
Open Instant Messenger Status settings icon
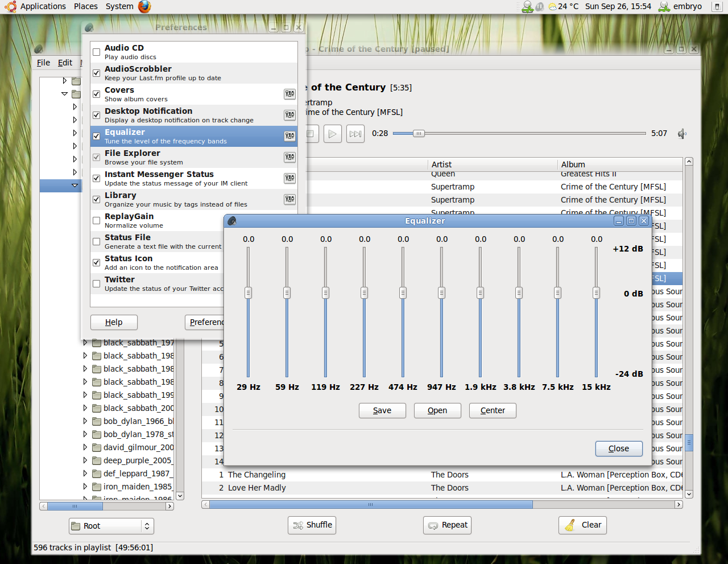[289, 178]
